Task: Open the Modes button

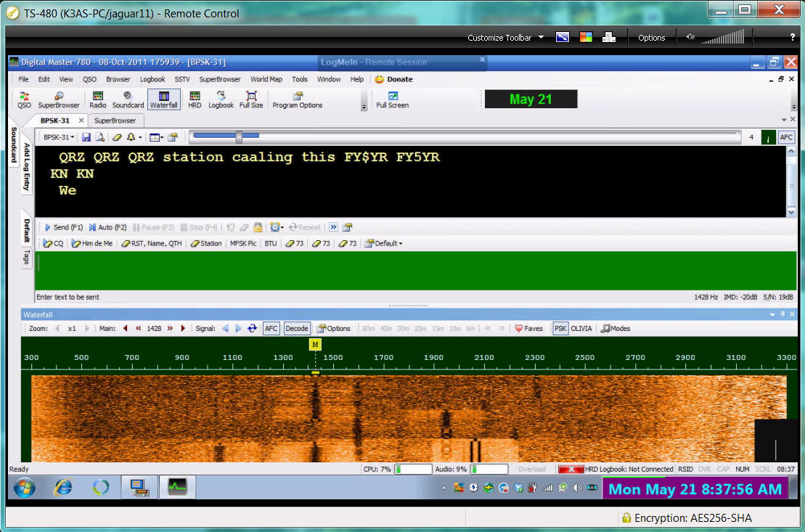Action: (616, 329)
